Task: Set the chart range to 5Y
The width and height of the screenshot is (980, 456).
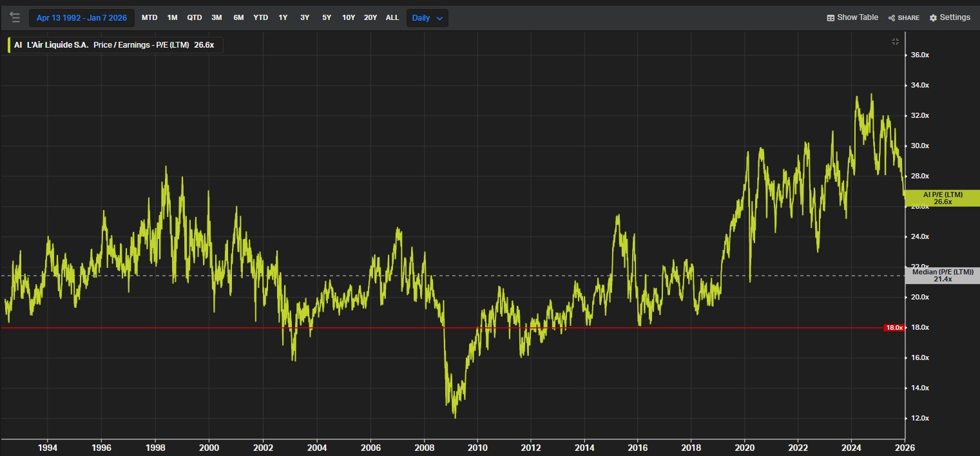Action: tap(327, 18)
